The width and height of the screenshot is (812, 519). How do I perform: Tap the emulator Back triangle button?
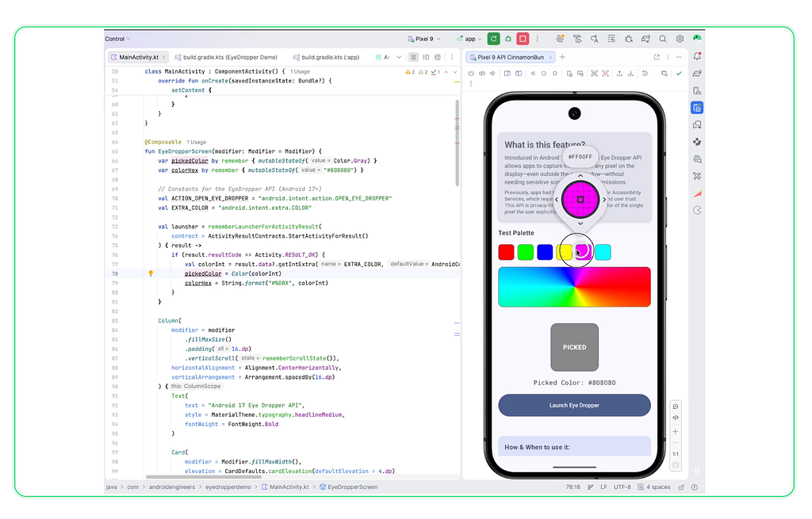pyautogui.click(x=533, y=74)
